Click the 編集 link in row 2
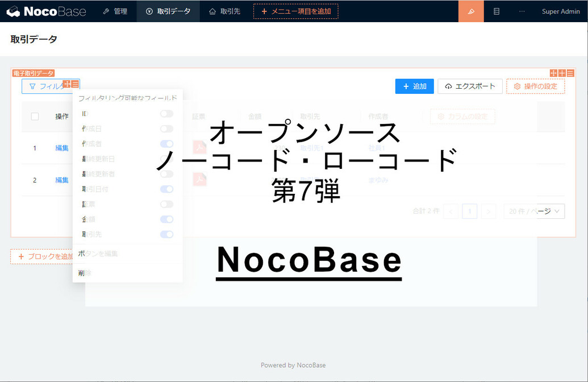Image resolution: width=588 pixels, height=382 pixels. 62,180
